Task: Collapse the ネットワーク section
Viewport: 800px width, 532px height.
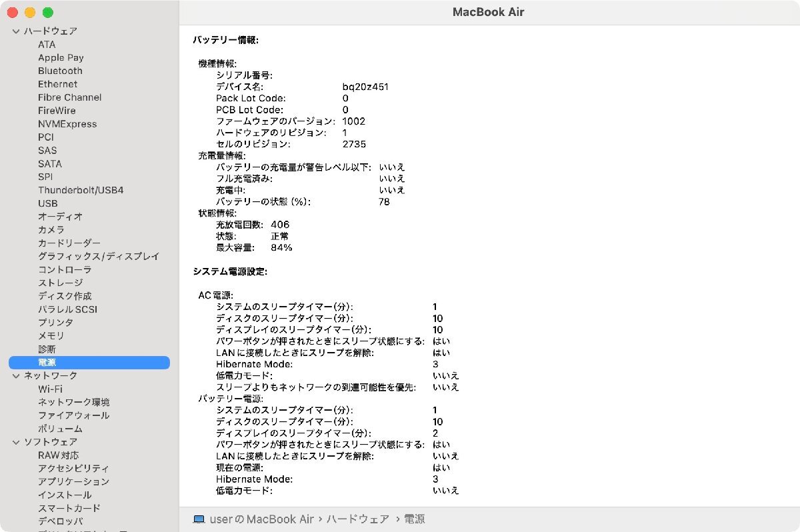Action: point(16,376)
